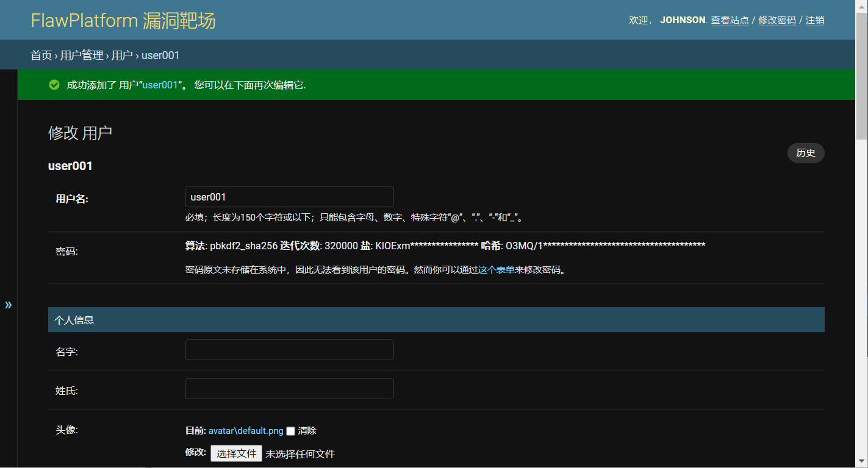Screen dimensions: 868x468
Task: Expand the sidebar with the double-chevron toggle
Action: coord(8,305)
